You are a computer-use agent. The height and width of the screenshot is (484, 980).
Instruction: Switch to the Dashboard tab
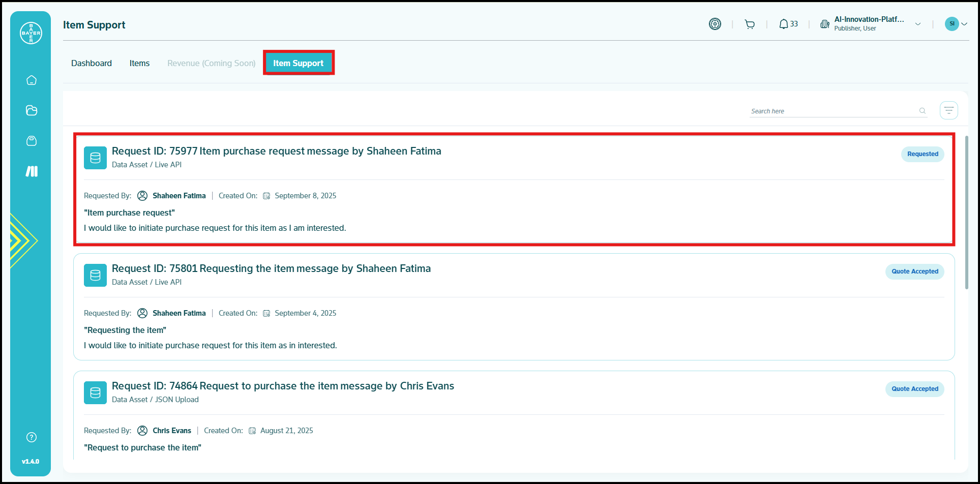tap(92, 63)
